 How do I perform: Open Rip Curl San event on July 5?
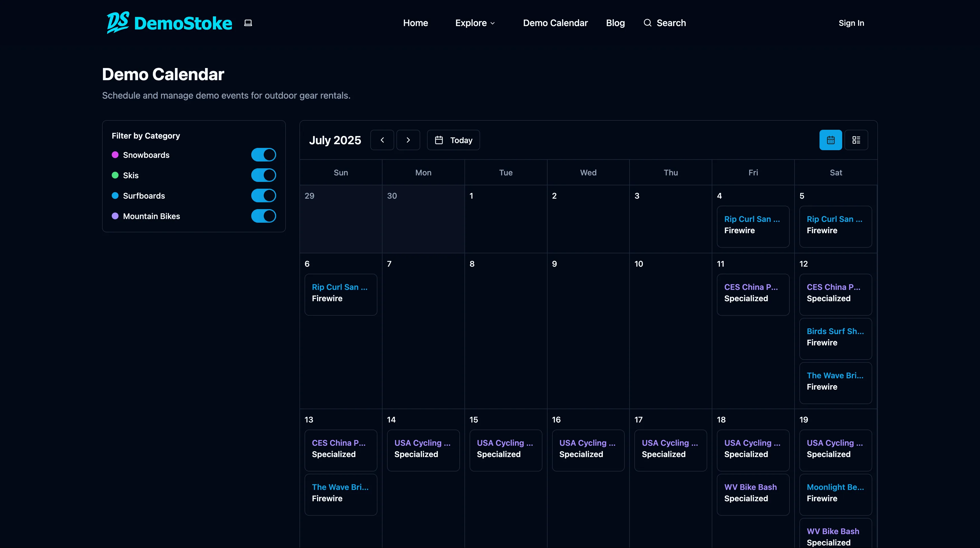(x=835, y=226)
